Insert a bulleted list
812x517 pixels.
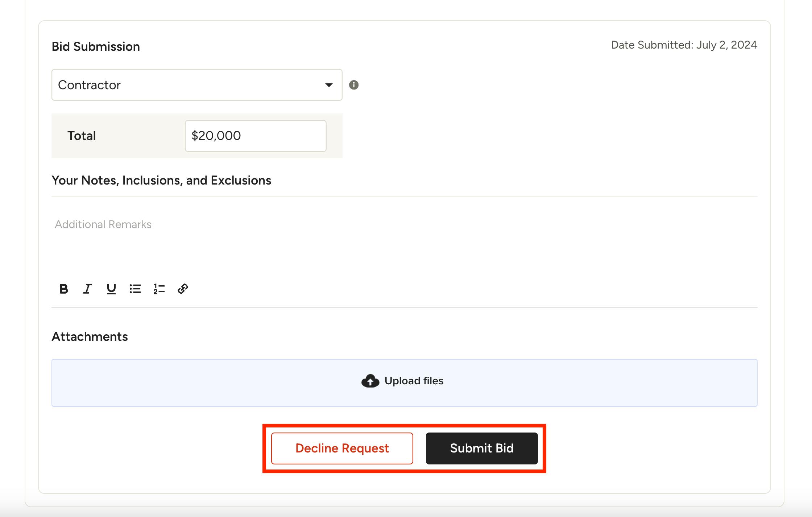click(135, 289)
